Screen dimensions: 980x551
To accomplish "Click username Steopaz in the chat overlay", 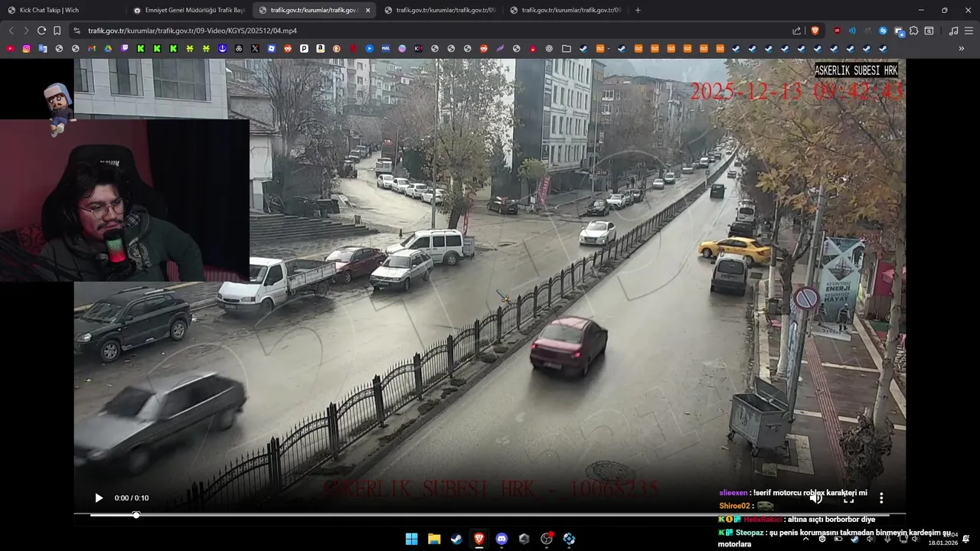I will (x=750, y=532).
